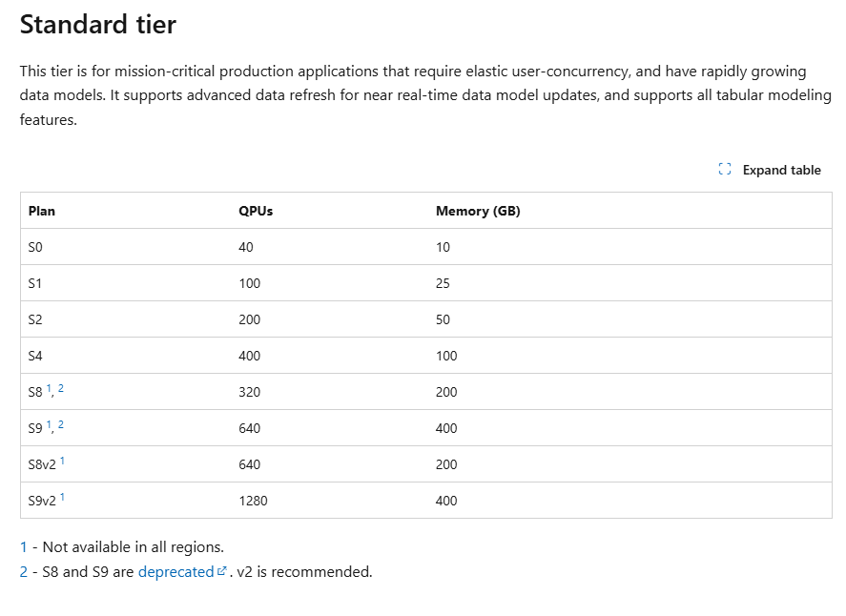
Task: Click the 'Standard tier' heading
Action: 98,25
